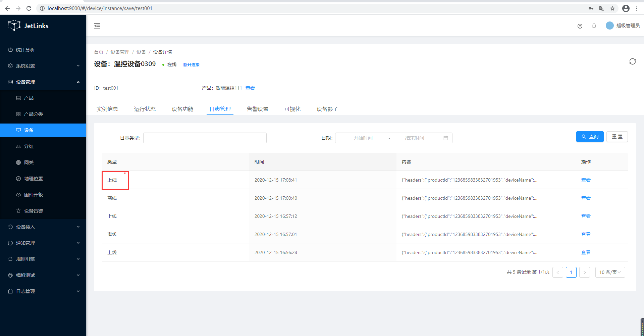Click the browser reload button
Viewport: 644px width, 336px height.
29,8
